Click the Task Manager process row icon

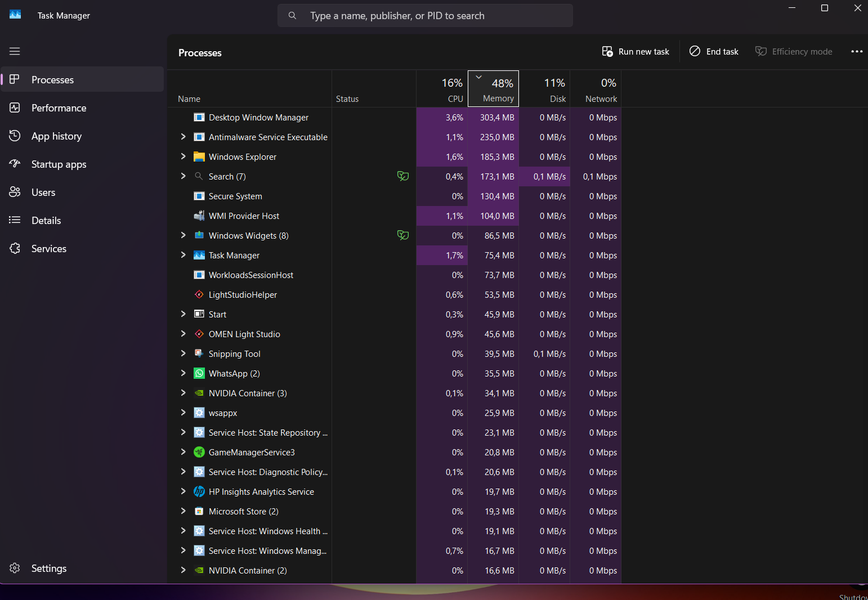tap(199, 255)
